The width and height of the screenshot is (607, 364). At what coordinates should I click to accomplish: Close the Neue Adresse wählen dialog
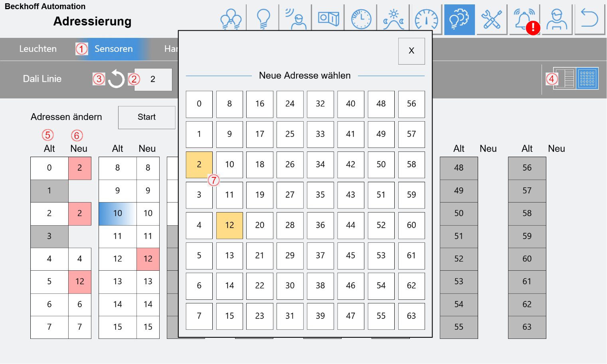(x=411, y=51)
